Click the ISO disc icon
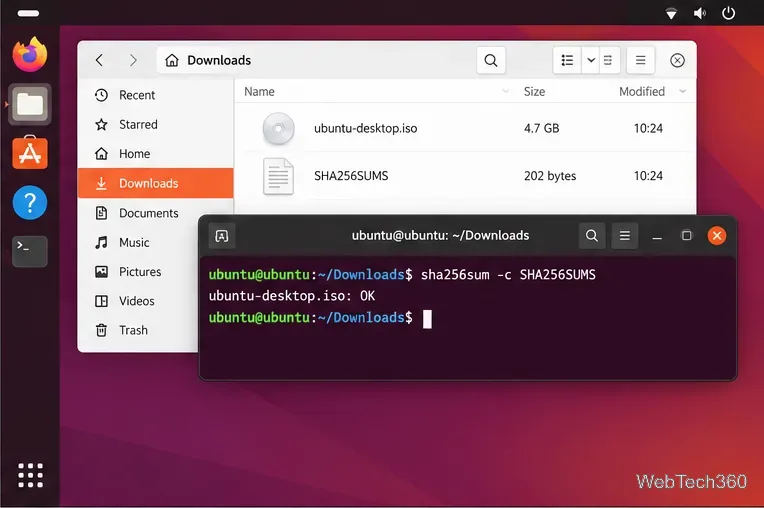This screenshot has height=508, width=764. point(278,129)
